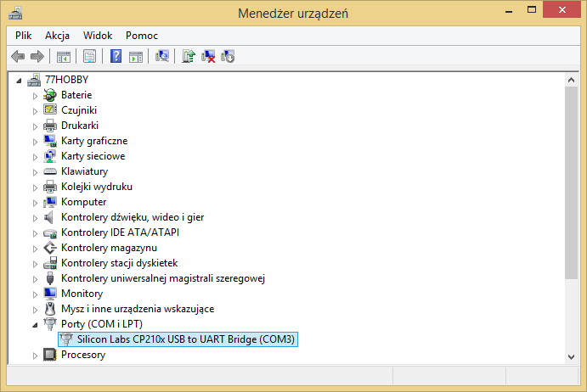The width and height of the screenshot is (587, 392).
Task: Click Uninstall device icon with red X
Action: [208, 57]
